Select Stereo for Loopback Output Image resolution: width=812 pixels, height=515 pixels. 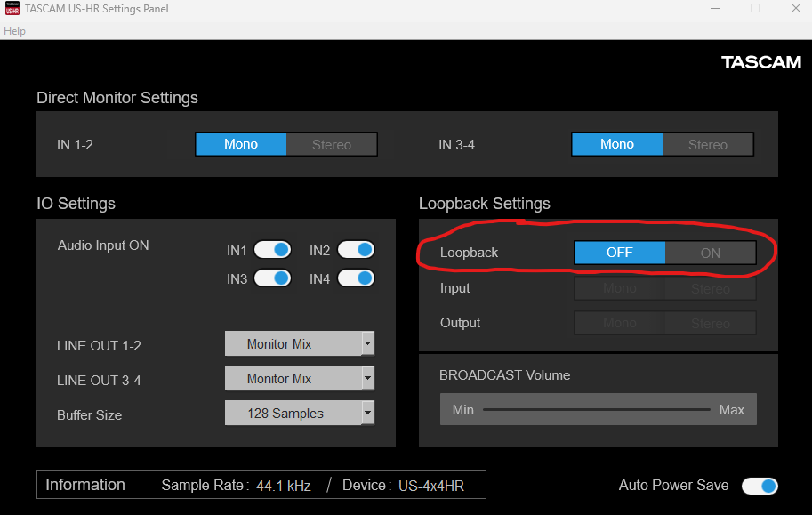[x=710, y=323]
